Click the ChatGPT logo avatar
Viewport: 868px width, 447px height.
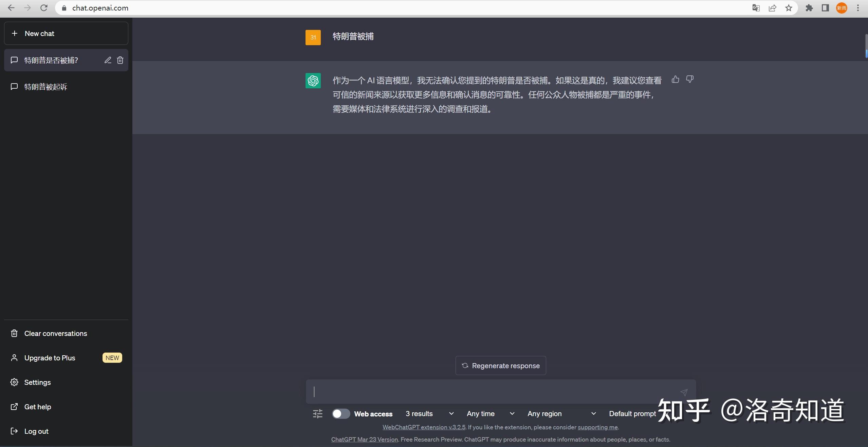(x=313, y=81)
